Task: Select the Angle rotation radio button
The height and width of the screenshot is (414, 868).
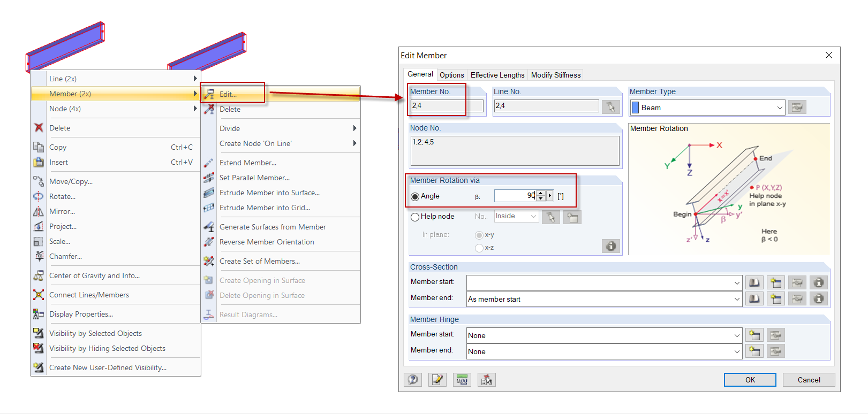Action: (415, 197)
